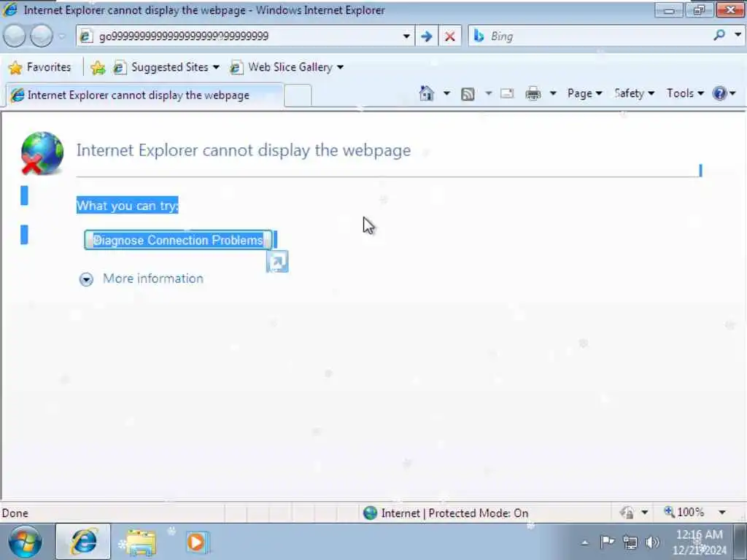This screenshot has height=560, width=747.
Task: Click the network tray icon
Action: 630,542
